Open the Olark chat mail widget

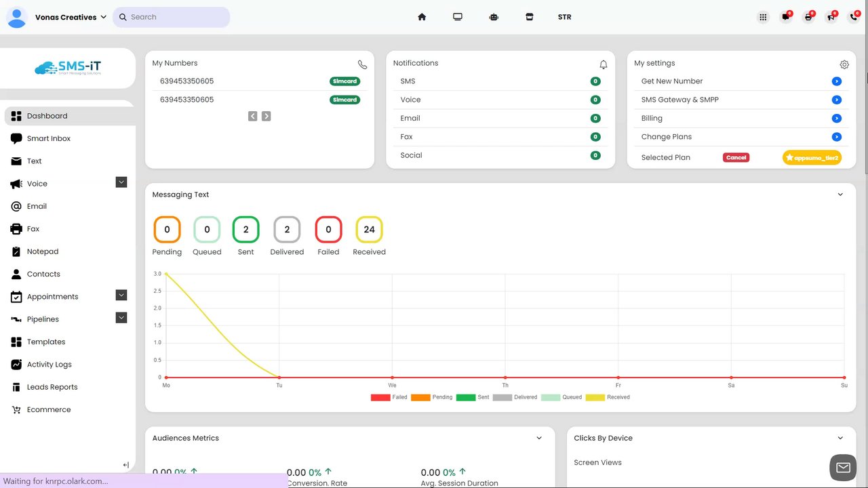click(843, 467)
